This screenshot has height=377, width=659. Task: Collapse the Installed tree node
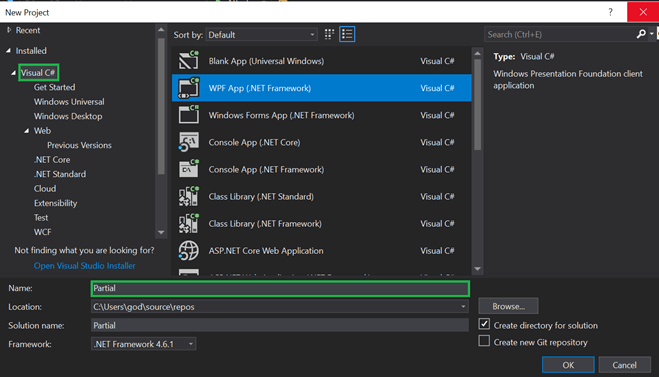point(9,50)
